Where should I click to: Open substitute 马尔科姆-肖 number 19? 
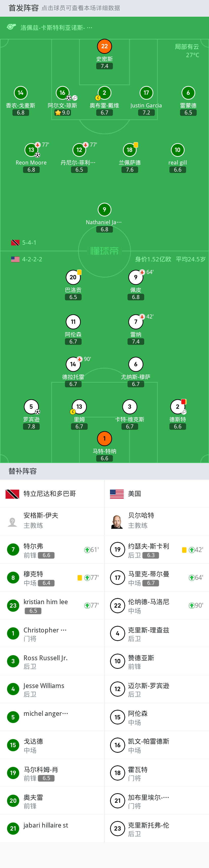click(52, 773)
